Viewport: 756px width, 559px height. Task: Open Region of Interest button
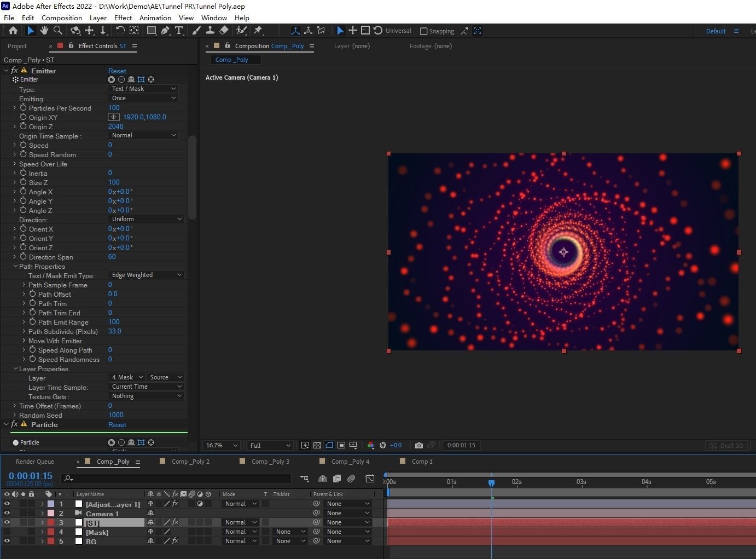[x=341, y=445]
